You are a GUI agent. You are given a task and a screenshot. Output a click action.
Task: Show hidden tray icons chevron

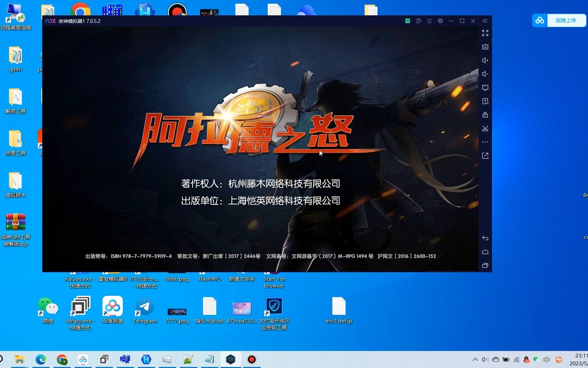pos(475,359)
